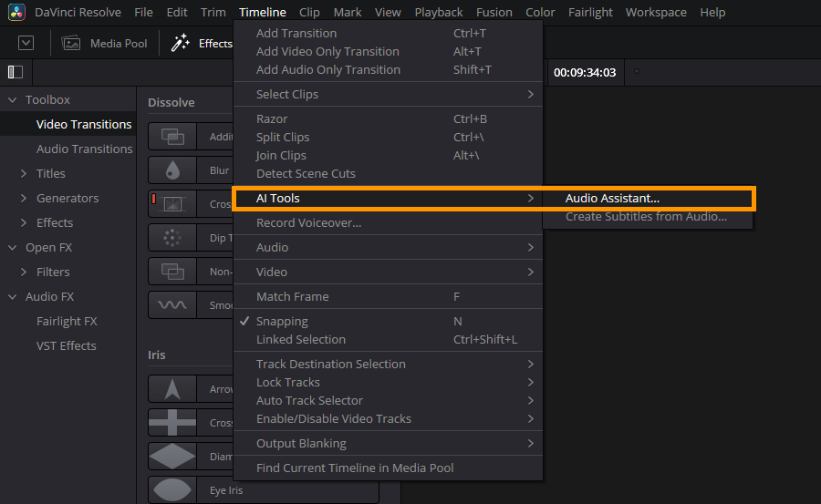Click Add Video Only Transition
The image size is (821, 504).
388,52
